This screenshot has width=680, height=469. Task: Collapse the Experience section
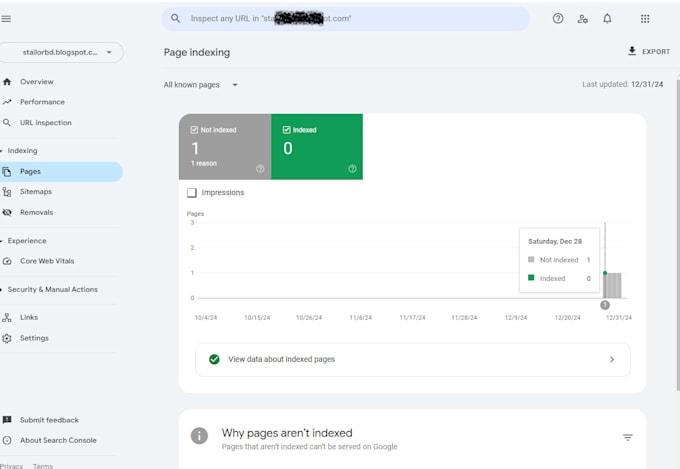pos(24,241)
